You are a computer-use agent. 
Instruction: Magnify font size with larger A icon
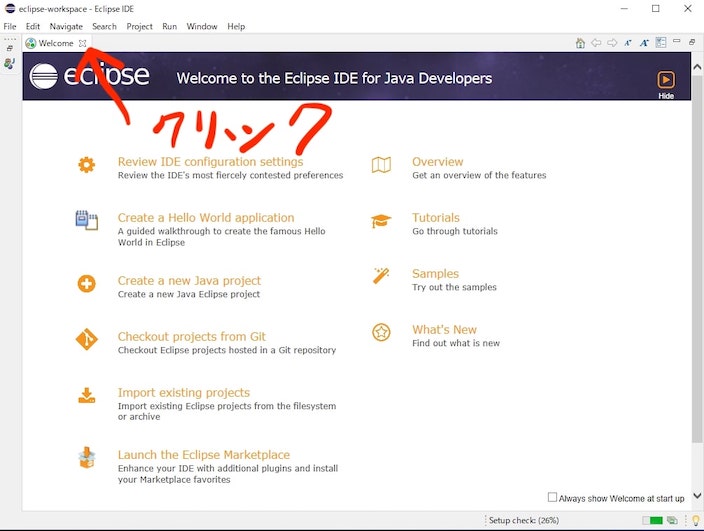(x=644, y=43)
